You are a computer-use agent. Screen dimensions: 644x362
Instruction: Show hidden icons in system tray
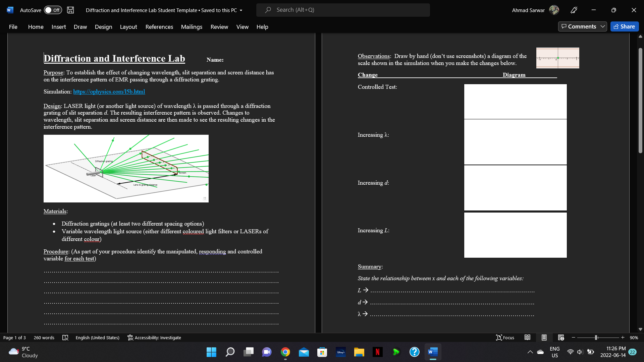[530, 352]
